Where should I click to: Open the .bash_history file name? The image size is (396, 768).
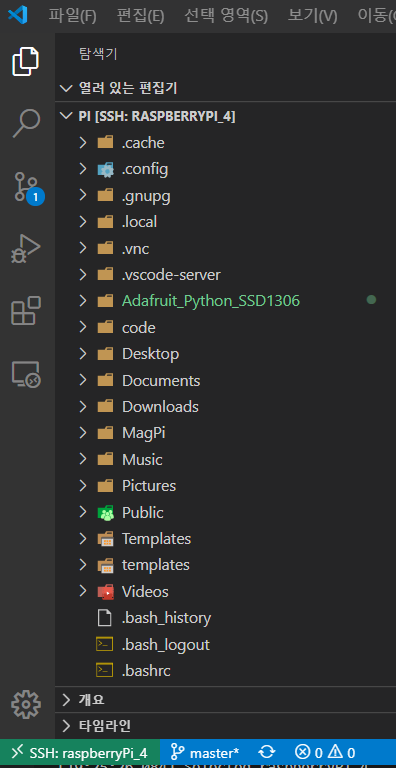(166, 618)
